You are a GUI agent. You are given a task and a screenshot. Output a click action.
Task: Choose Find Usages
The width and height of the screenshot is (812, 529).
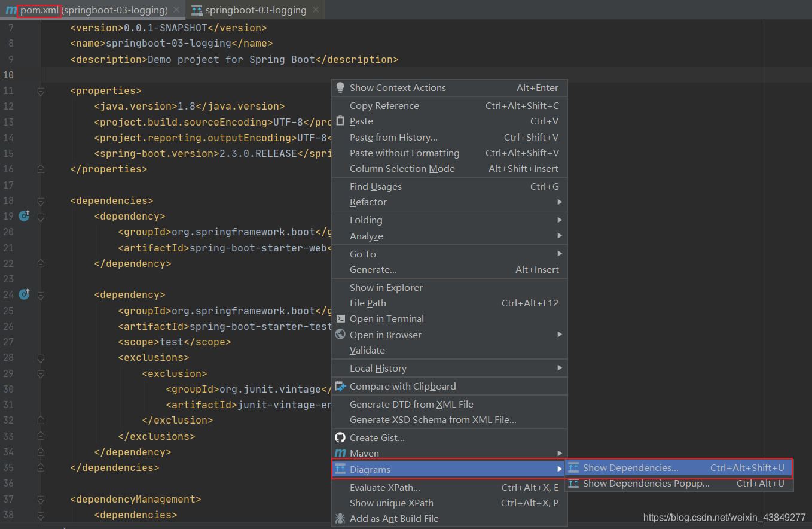[x=449, y=187]
